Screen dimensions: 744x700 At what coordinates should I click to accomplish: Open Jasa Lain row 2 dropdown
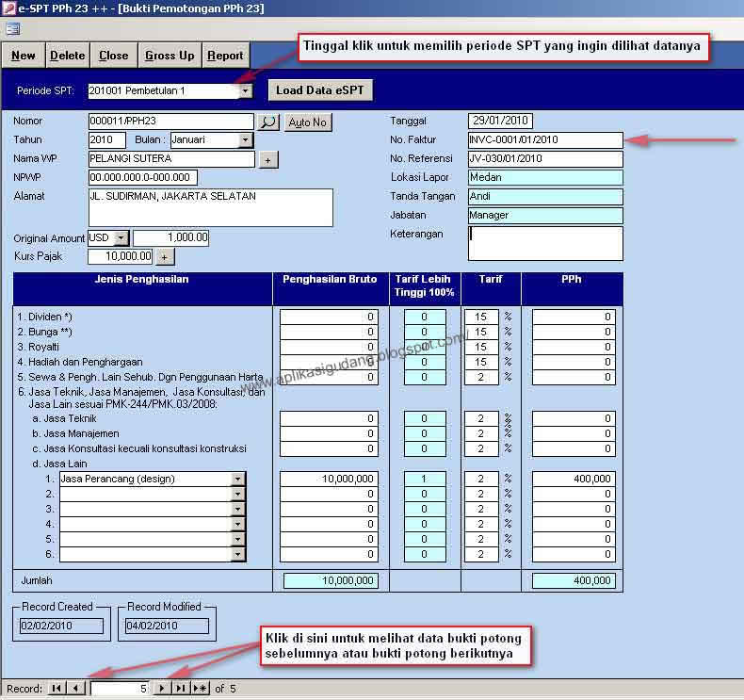(238, 494)
